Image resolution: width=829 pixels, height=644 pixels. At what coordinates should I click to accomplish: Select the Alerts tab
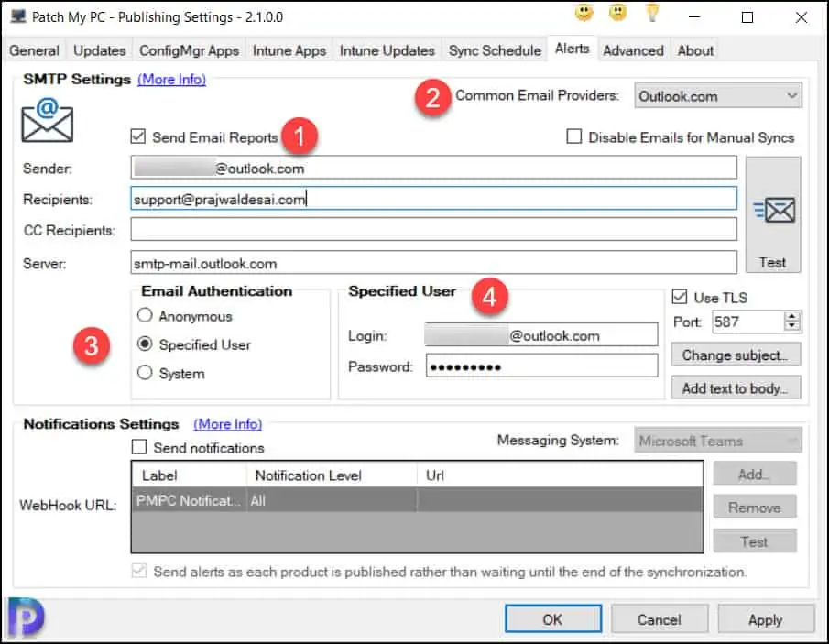(x=572, y=49)
